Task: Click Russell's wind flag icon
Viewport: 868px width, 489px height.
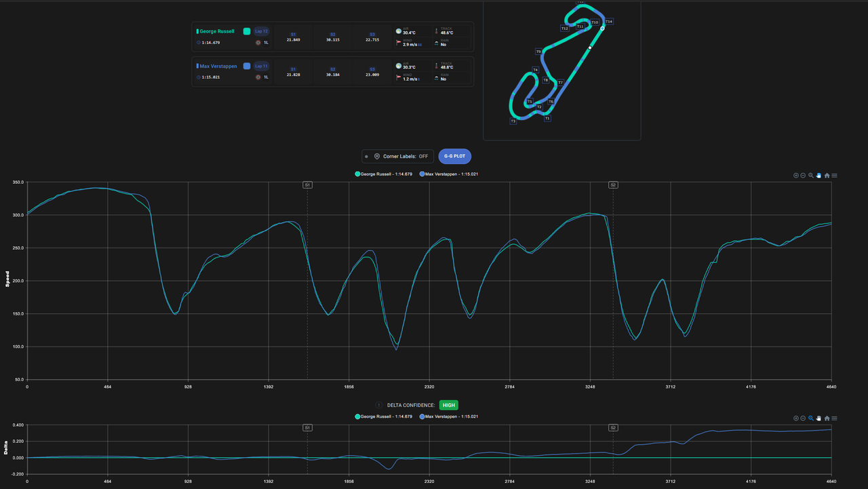Action: coord(398,43)
